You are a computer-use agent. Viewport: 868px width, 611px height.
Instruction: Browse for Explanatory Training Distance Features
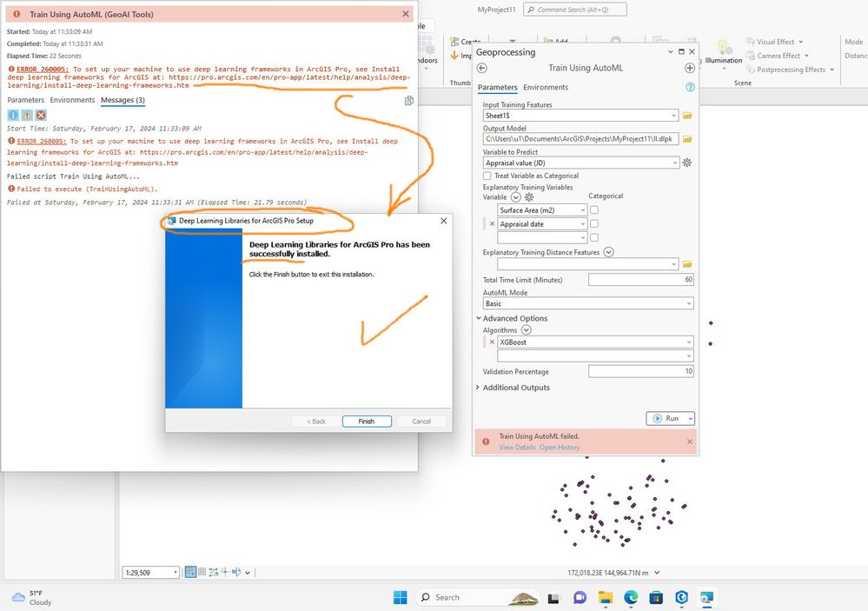pos(687,264)
